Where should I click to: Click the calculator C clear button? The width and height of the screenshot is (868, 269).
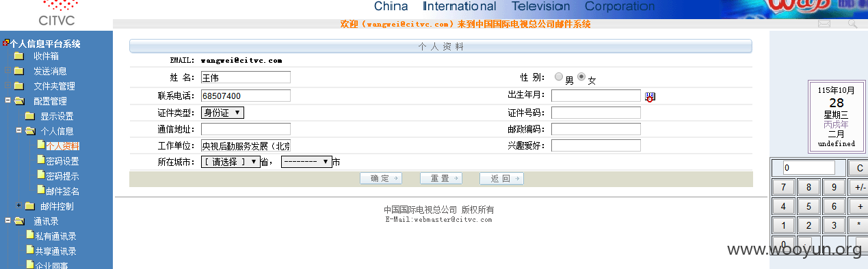click(x=858, y=167)
